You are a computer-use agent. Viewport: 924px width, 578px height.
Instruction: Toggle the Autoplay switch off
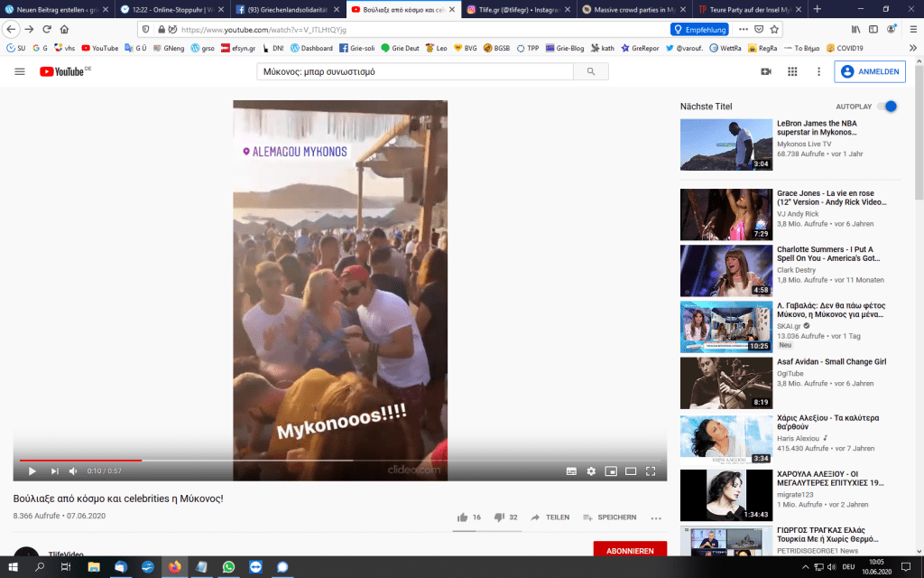[x=889, y=107]
